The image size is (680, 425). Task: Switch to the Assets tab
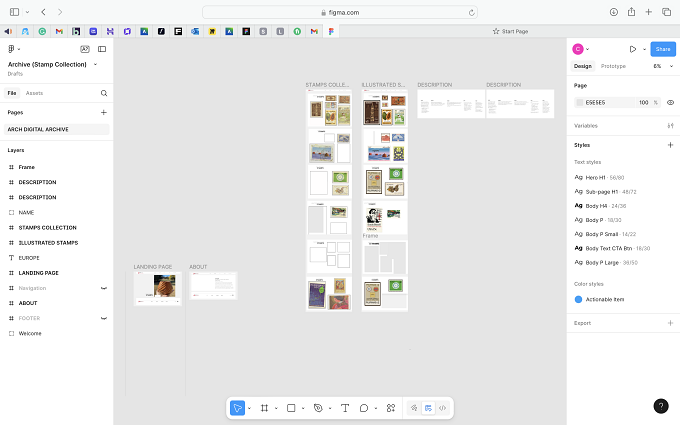34,93
